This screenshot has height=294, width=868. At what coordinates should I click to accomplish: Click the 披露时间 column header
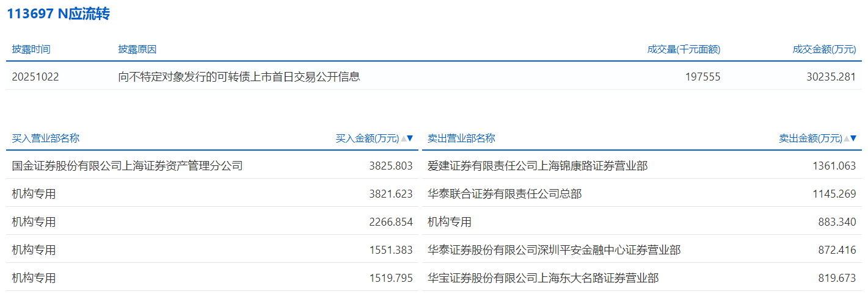(x=31, y=49)
